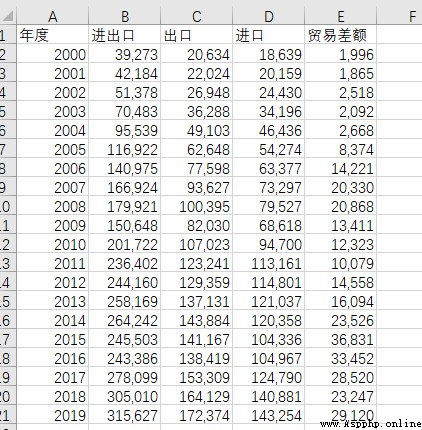Select cell containing 63,377
This screenshot has height=430, width=422.
tap(269, 168)
